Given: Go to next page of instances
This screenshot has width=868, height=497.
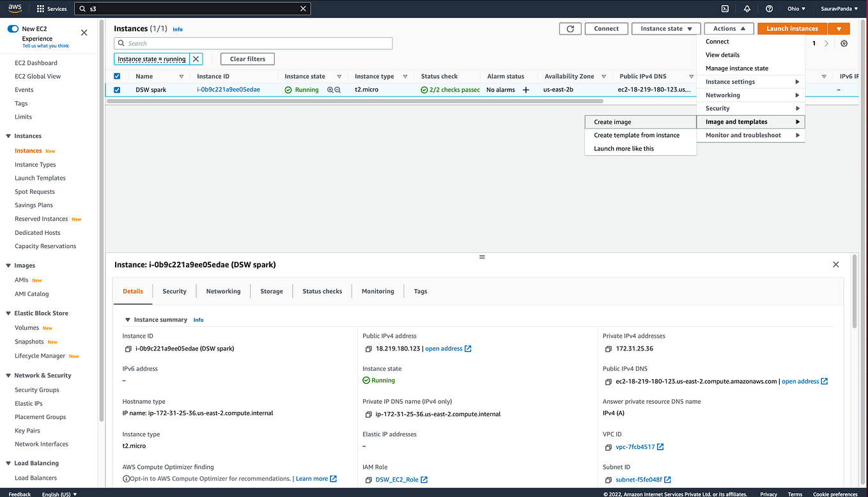Looking at the screenshot, I should click(x=826, y=43).
